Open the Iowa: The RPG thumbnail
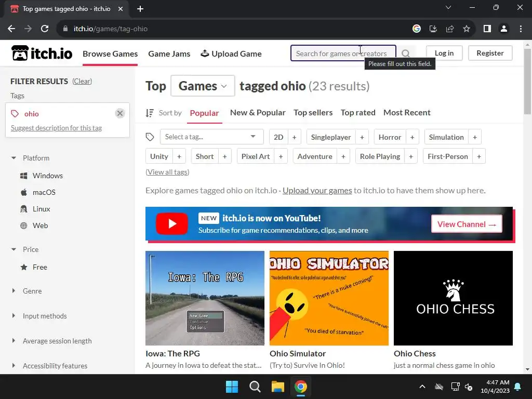 (205, 298)
